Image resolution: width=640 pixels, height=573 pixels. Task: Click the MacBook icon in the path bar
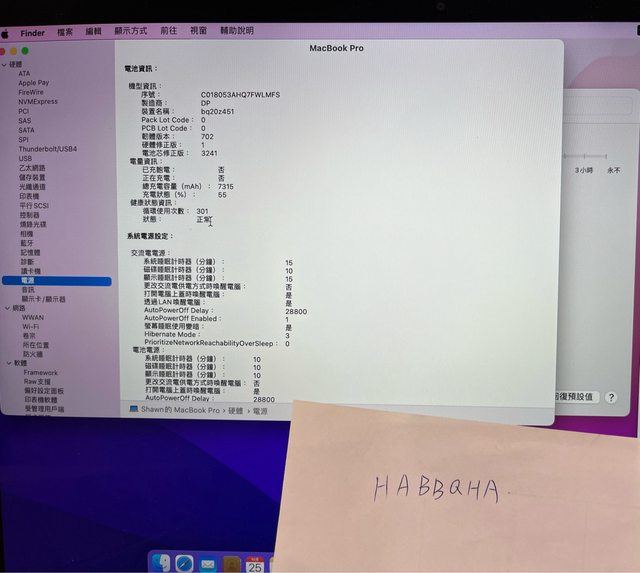pos(134,410)
